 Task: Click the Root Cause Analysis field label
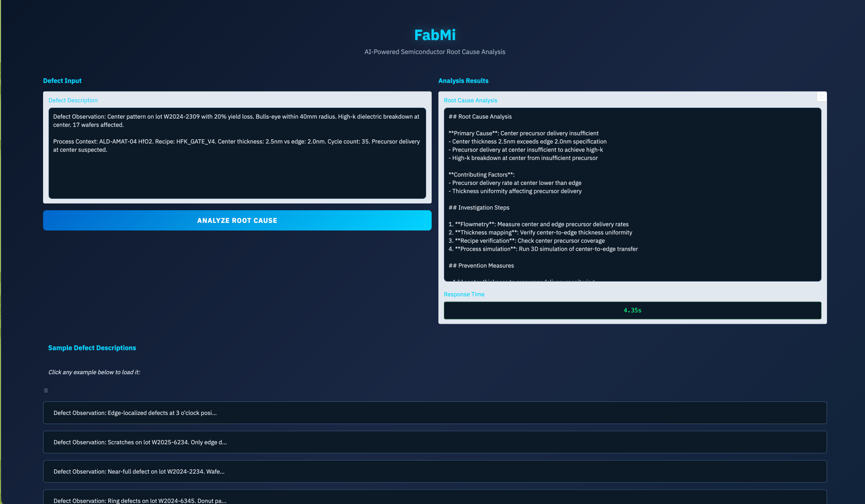(x=470, y=100)
